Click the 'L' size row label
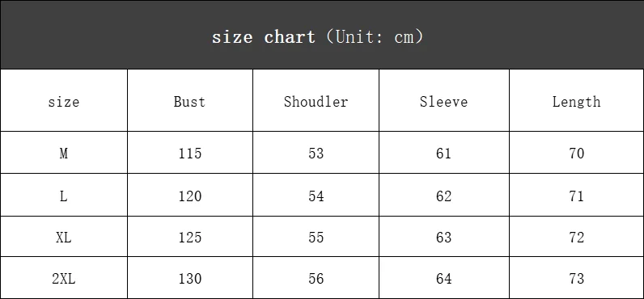644x299 pixels. (x=64, y=196)
